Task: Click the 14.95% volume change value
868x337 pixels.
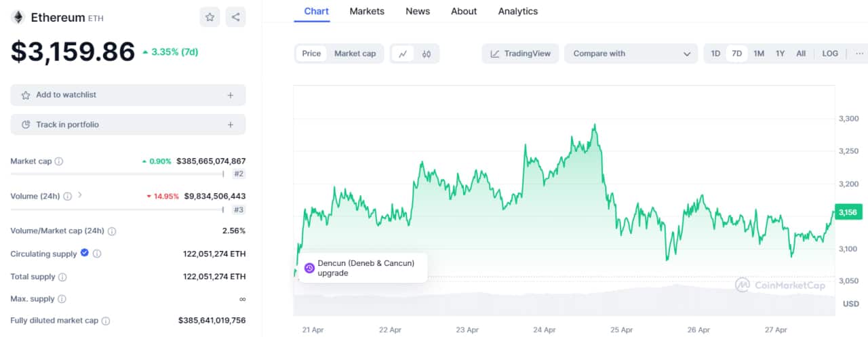Action: click(163, 197)
